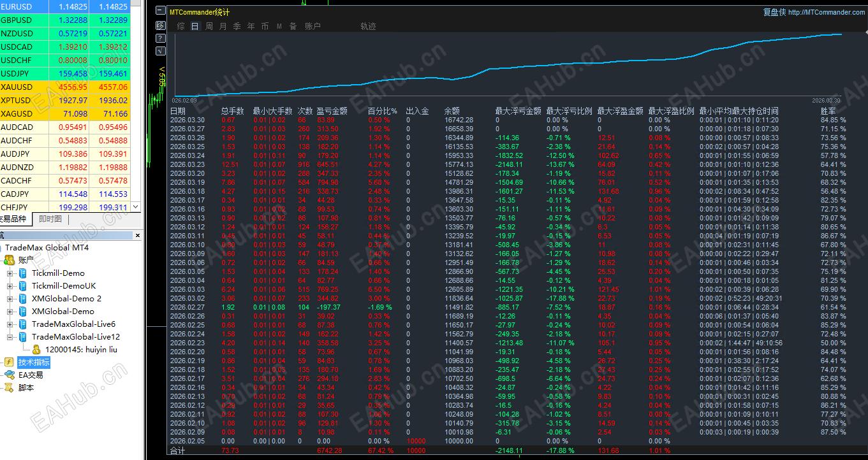
Task: Select the XAUUSD row in Market Watch
Action: tap(64, 87)
